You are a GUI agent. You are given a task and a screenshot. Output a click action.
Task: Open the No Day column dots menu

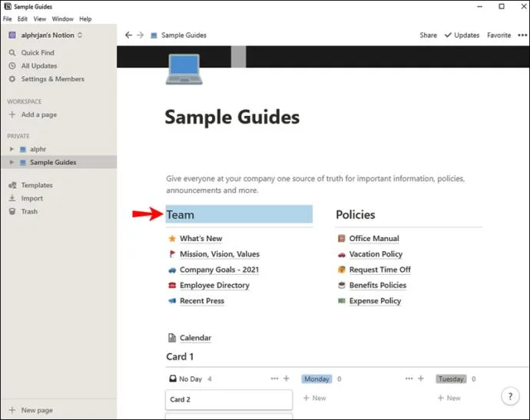pos(274,379)
